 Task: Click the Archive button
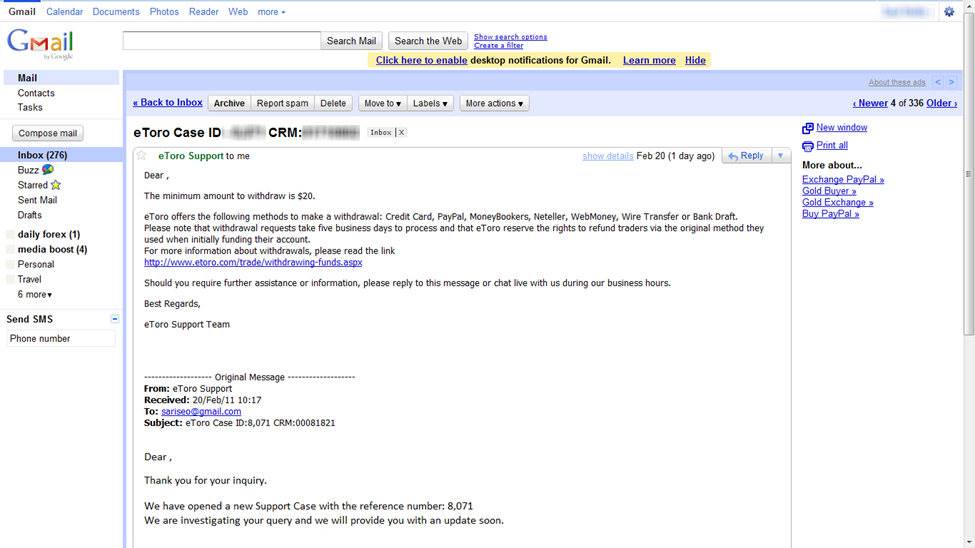pos(229,103)
